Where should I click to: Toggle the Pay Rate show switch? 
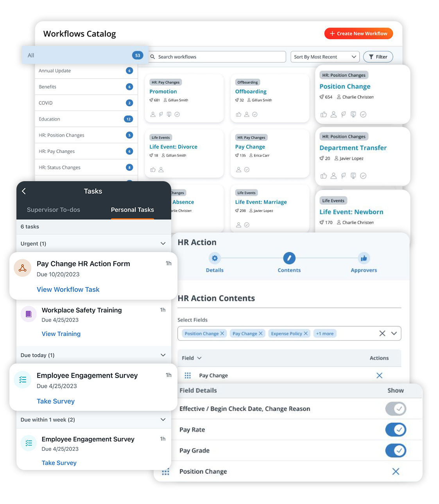pos(396,430)
